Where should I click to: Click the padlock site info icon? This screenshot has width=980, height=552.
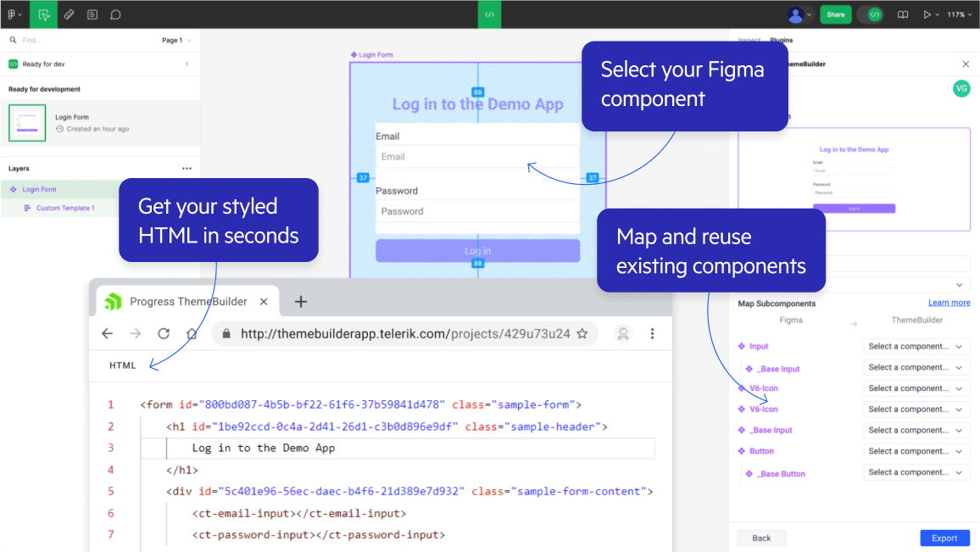pos(226,334)
